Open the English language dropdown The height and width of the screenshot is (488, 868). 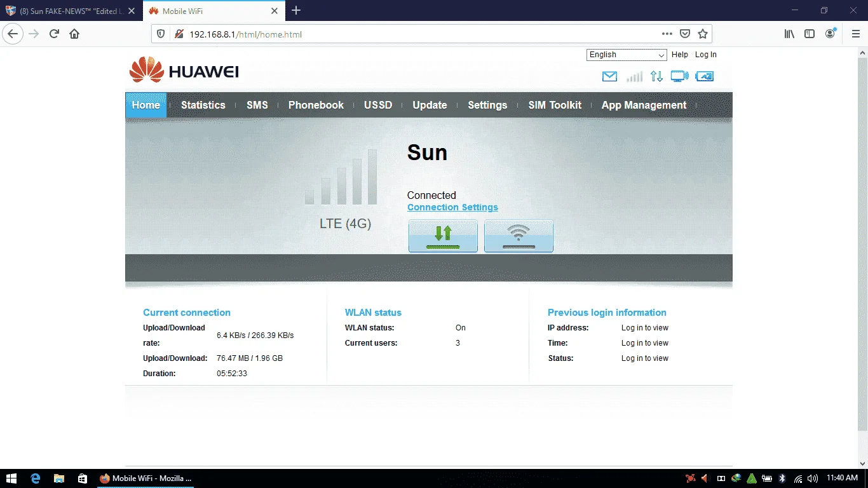(x=627, y=55)
